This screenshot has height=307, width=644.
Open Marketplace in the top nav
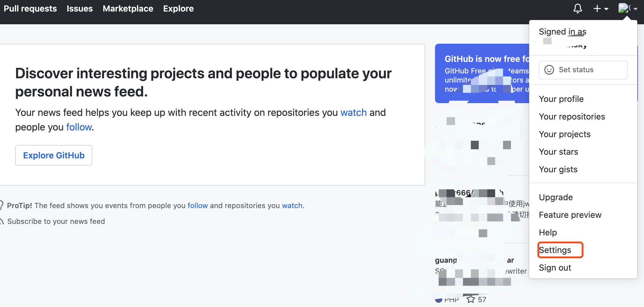[128, 8]
